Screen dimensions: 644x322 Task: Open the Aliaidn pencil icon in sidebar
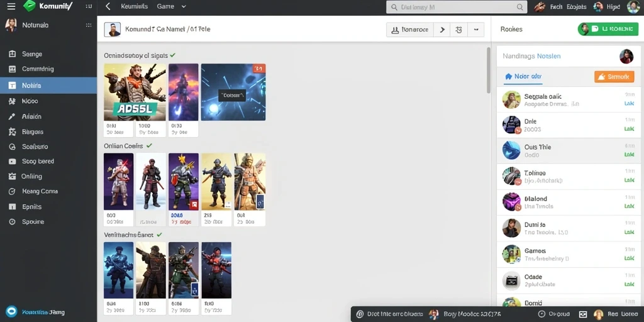12,116
